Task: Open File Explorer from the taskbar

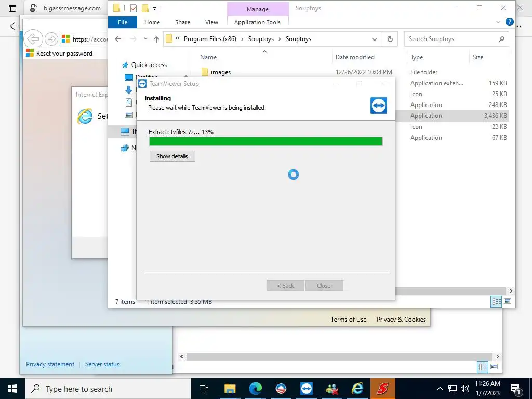Action: (230, 389)
